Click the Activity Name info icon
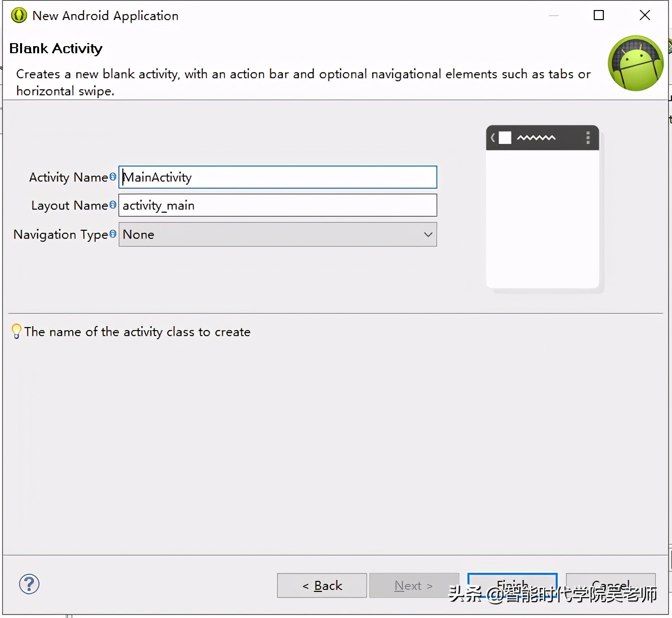The image size is (672, 618). (x=113, y=177)
